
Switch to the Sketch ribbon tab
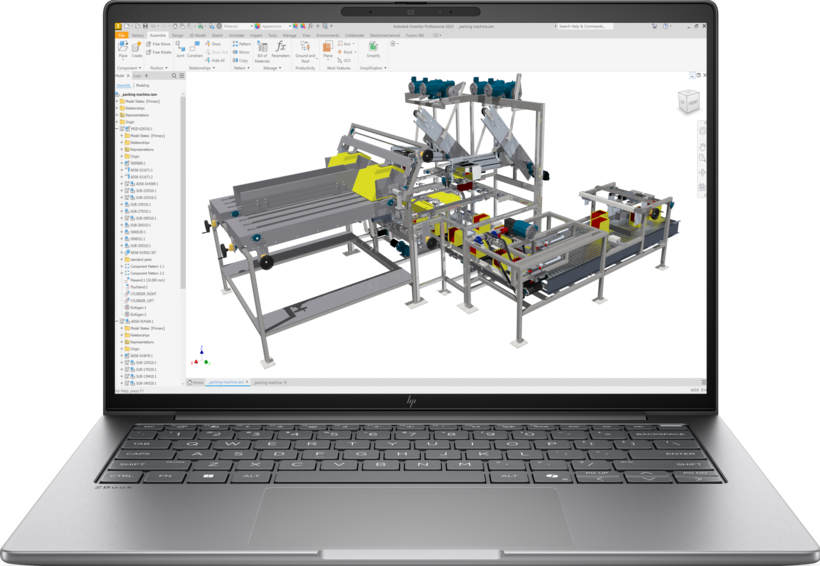click(x=217, y=36)
